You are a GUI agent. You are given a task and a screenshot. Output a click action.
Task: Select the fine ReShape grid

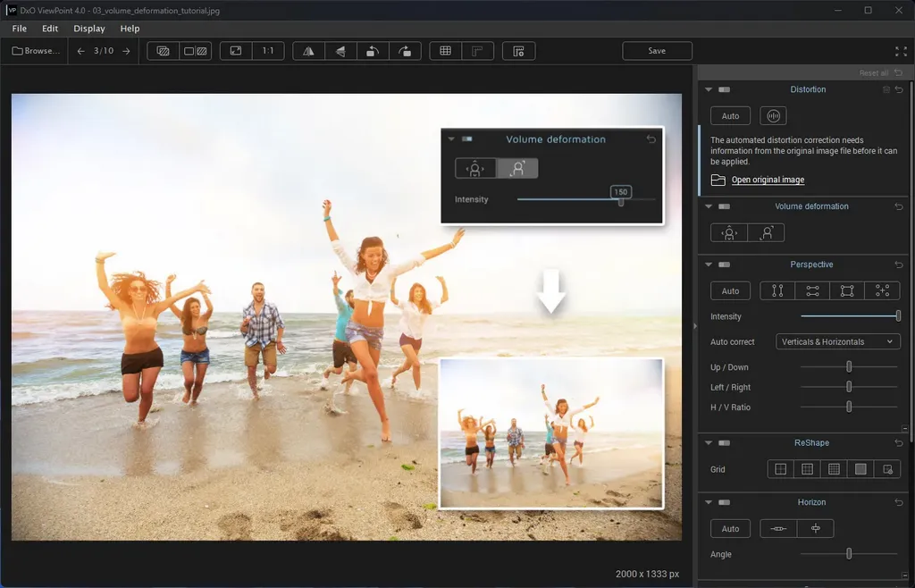(834, 469)
